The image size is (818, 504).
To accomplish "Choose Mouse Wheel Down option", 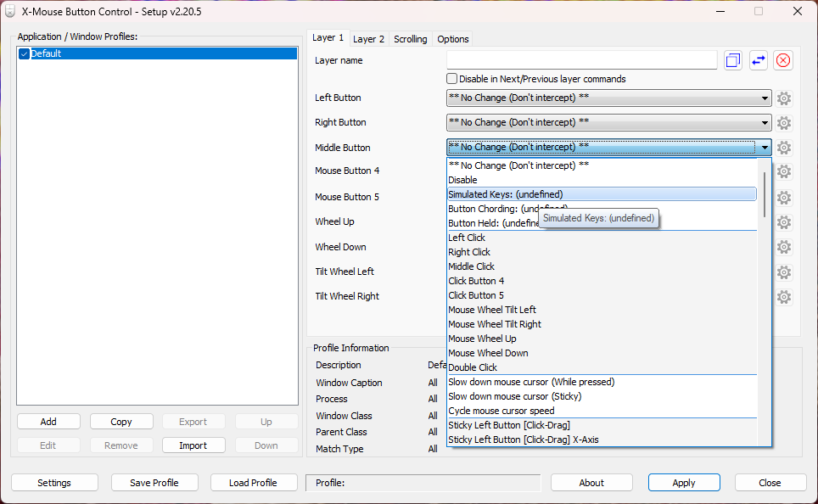I will (602, 353).
